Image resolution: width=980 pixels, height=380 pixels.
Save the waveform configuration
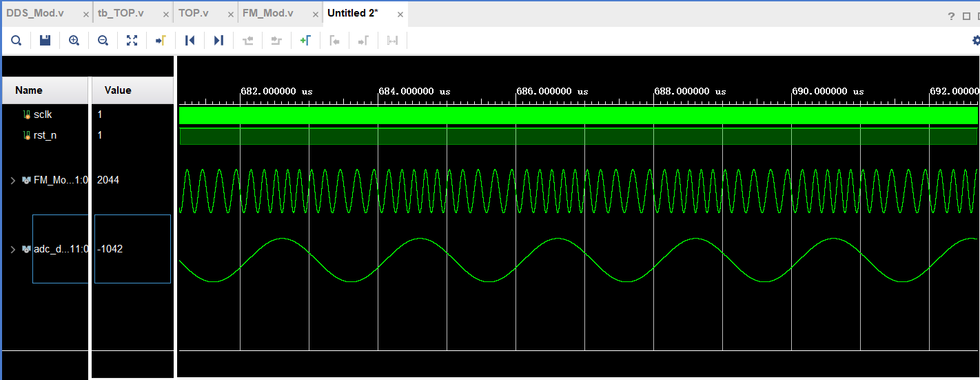(45, 41)
